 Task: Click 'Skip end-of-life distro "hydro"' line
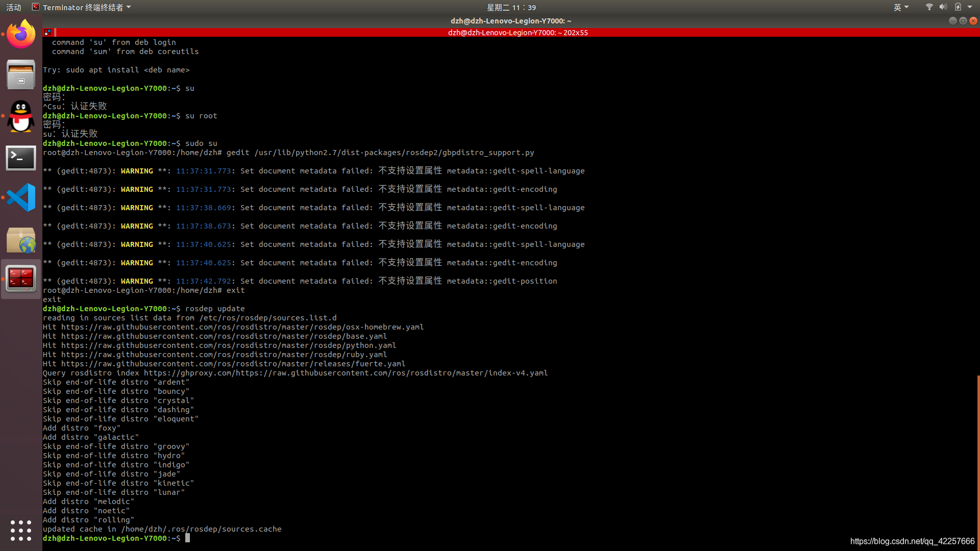pyautogui.click(x=114, y=456)
